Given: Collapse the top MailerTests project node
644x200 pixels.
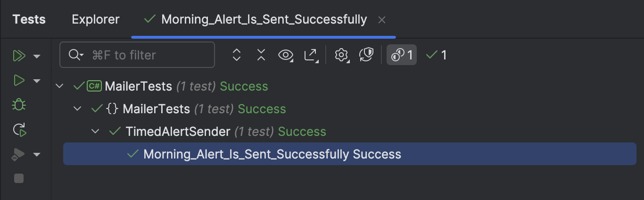Looking at the screenshot, I should pyautogui.click(x=59, y=86).
